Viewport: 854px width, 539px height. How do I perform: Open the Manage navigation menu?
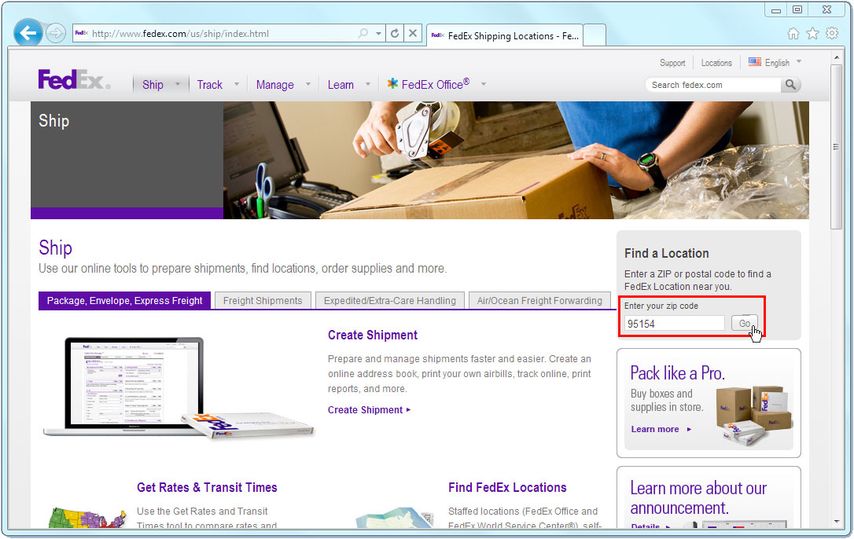[275, 85]
